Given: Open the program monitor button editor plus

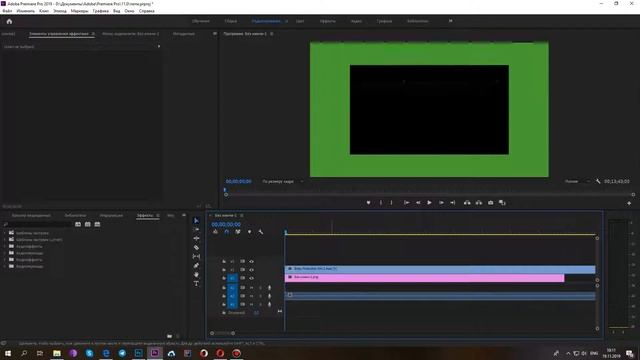Looking at the screenshot, I should [629, 203].
